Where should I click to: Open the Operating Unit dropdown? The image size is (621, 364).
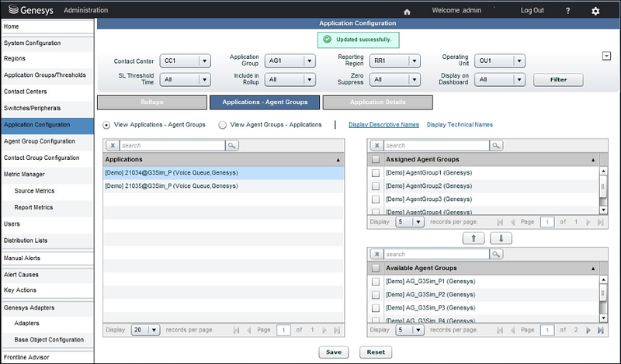click(x=500, y=61)
